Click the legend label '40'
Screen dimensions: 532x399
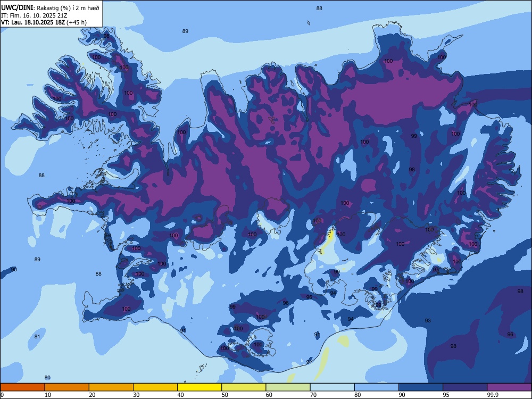tap(180, 395)
